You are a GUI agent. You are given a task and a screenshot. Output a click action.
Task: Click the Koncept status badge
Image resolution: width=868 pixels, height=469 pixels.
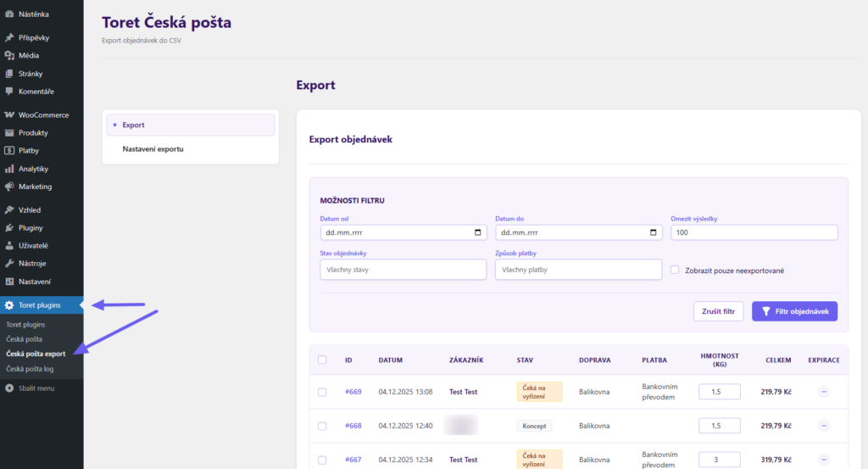click(x=534, y=426)
